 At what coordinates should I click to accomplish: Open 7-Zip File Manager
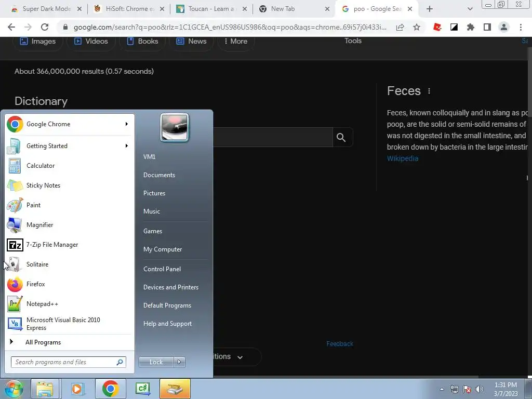tap(69, 245)
